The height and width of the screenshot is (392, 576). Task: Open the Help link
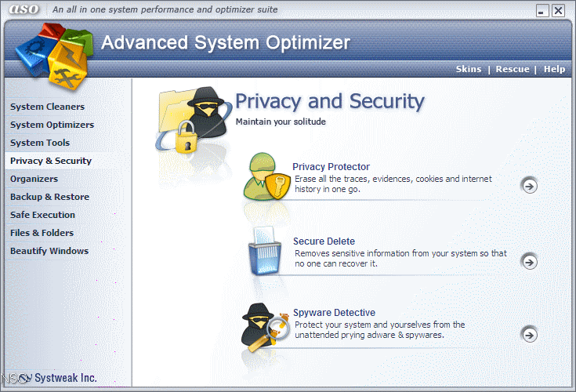tap(554, 69)
